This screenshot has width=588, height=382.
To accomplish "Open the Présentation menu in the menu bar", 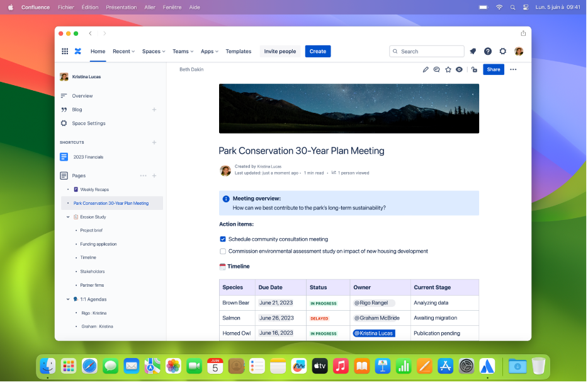I will click(121, 7).
